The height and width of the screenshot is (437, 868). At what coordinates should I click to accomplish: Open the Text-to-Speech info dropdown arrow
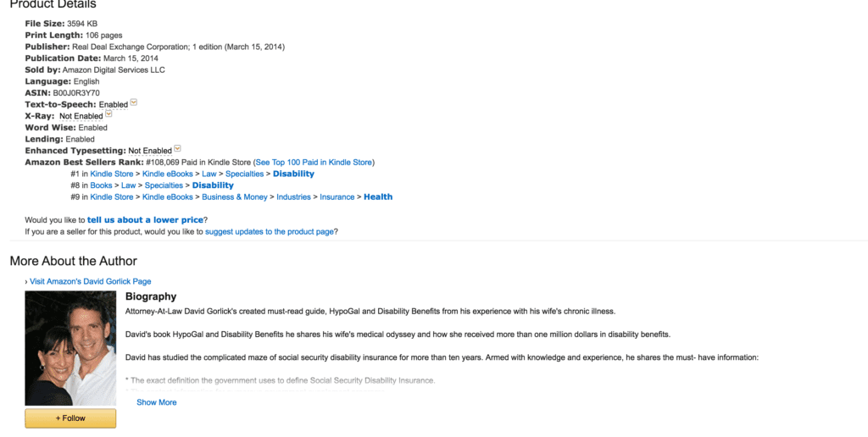tap(133, 102)
